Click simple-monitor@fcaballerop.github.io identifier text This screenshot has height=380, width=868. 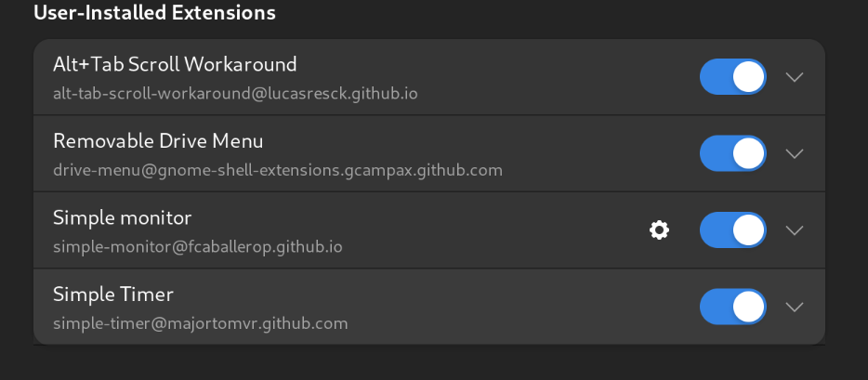pyautogui.click(x=198, y=247)
